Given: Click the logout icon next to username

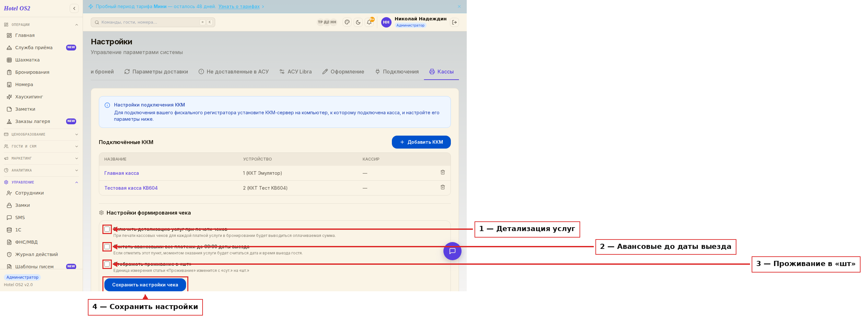Looking at the screenshot, I should pos(454,22).
